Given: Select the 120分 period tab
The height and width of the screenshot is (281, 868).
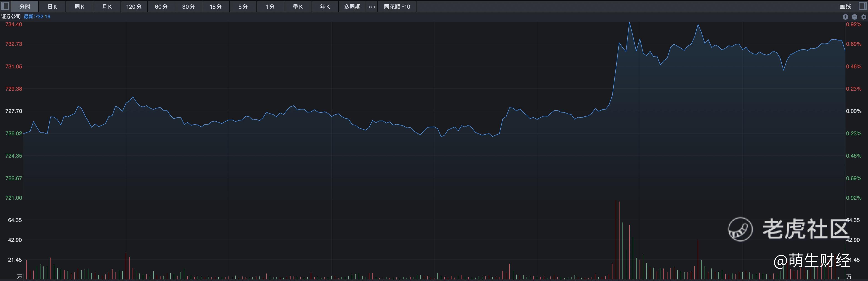Looking at the screenshot, I should pyautogui.click(x=134, y=6).
